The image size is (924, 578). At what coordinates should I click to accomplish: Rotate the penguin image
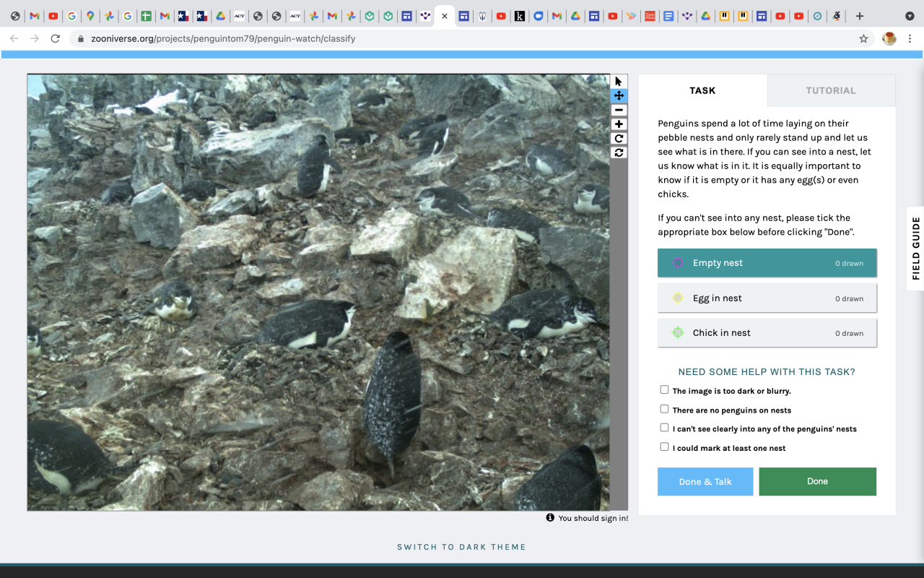tap(619, 138)
